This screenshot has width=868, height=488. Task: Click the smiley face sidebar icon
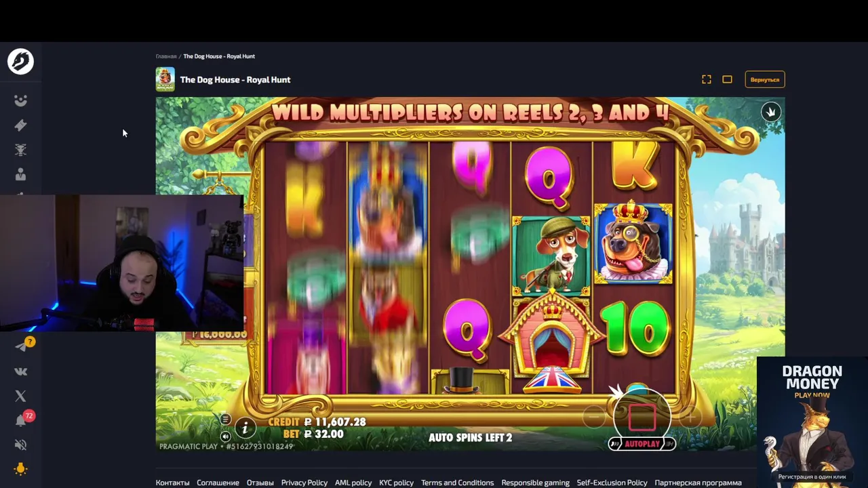[20, 100]
